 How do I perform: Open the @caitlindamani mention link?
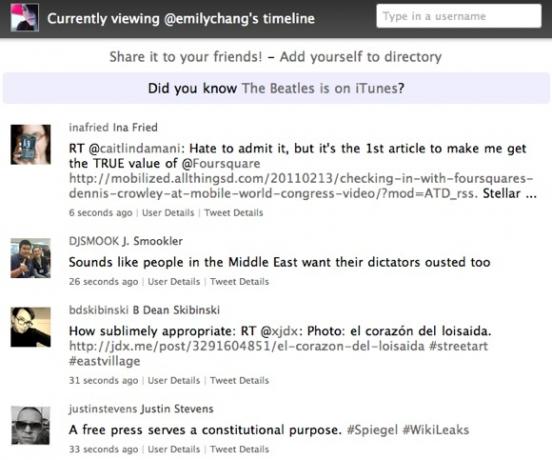pos(134,149)
